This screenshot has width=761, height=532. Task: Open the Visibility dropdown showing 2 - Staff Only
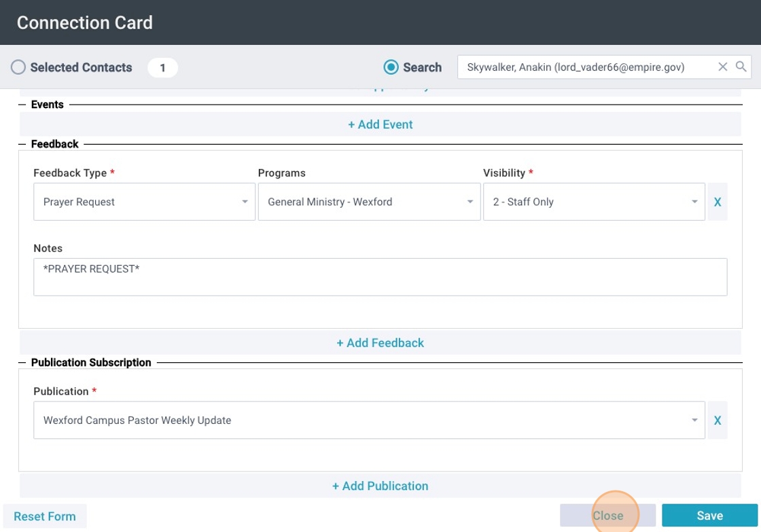tap(594, 202)
